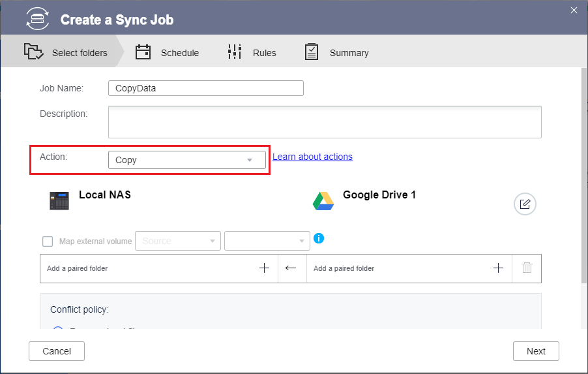
Task: Delete the paired folder row
Action: (x=527, y=268)
